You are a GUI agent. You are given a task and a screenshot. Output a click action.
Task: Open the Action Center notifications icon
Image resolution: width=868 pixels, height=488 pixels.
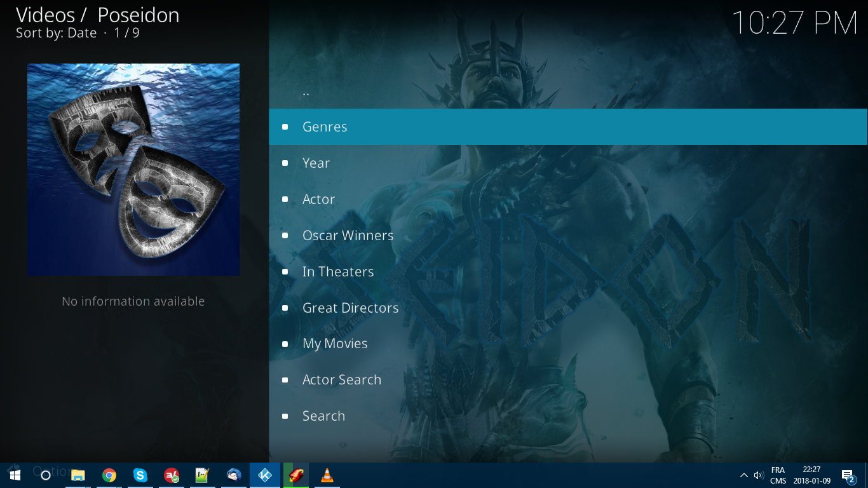848,475
